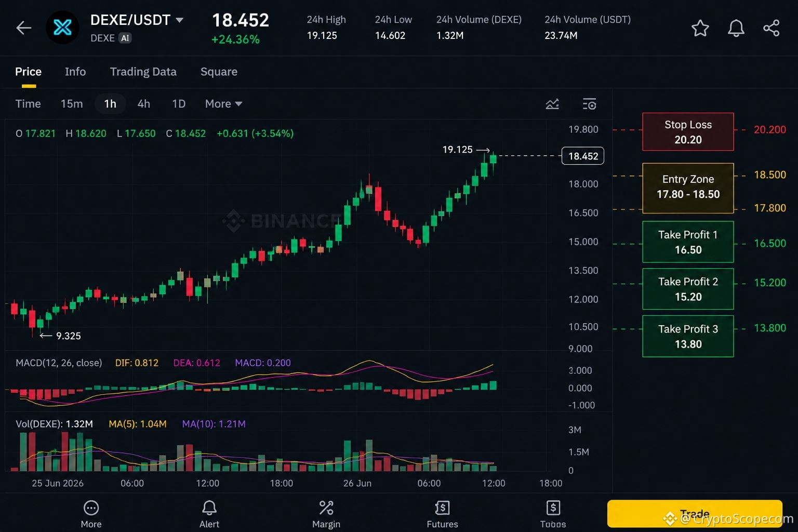The image size is (798, 532).
Task: Click the MA(5): 1.04M label
Action: (x=138, y=424)
